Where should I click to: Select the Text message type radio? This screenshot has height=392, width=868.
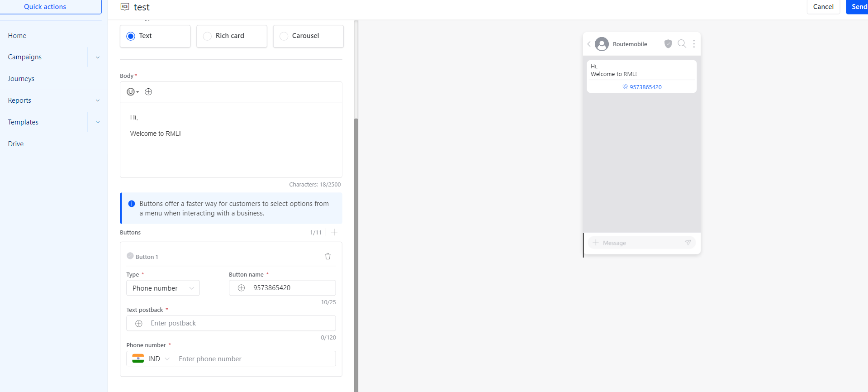[x=131, y=36]
